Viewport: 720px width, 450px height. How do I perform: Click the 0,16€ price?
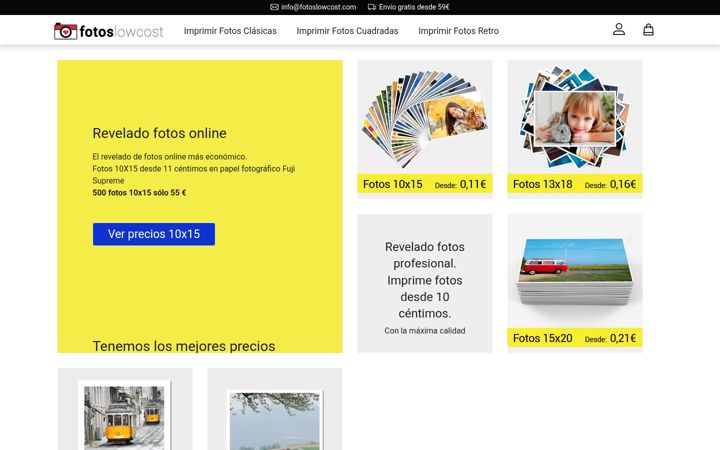pos(623,184)
